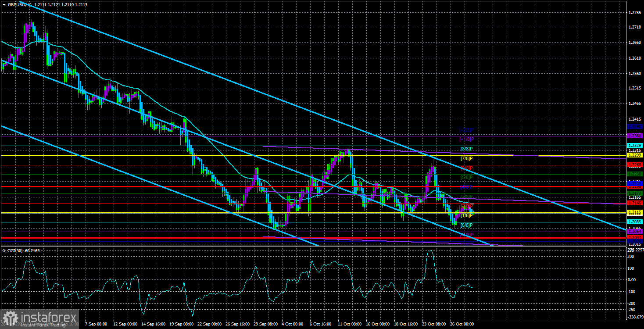Click the 1.2560 price scale value

point(635,74)
